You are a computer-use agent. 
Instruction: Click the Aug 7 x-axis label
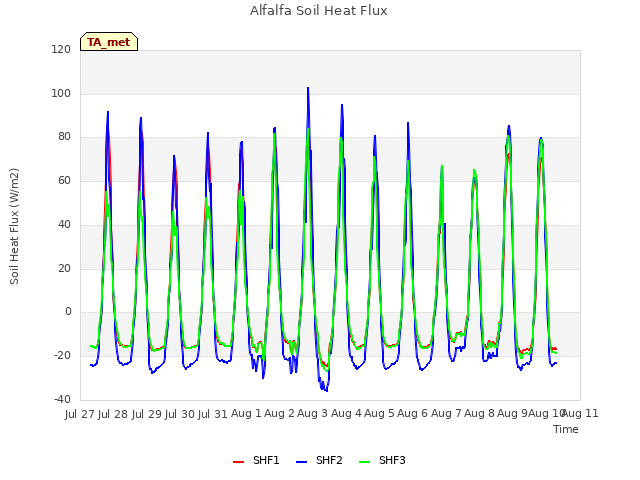[x=446, y=413]
